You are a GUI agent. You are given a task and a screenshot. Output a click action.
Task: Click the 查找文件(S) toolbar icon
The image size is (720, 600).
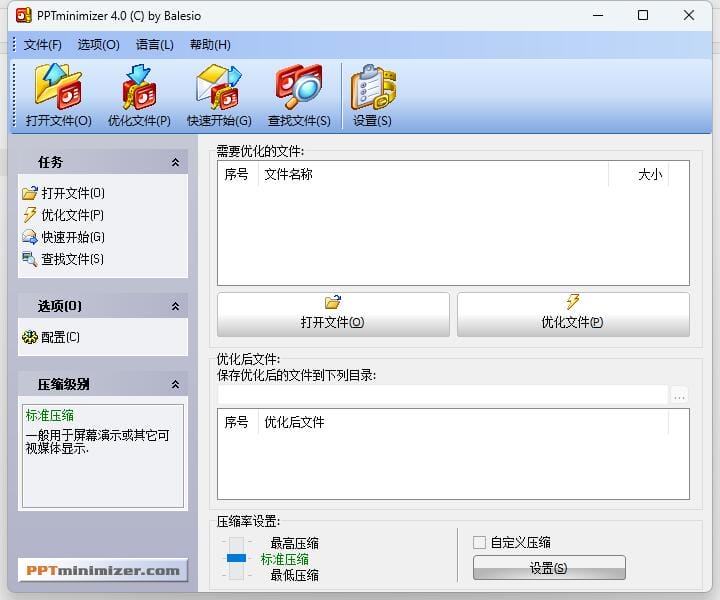coord(299,95)
